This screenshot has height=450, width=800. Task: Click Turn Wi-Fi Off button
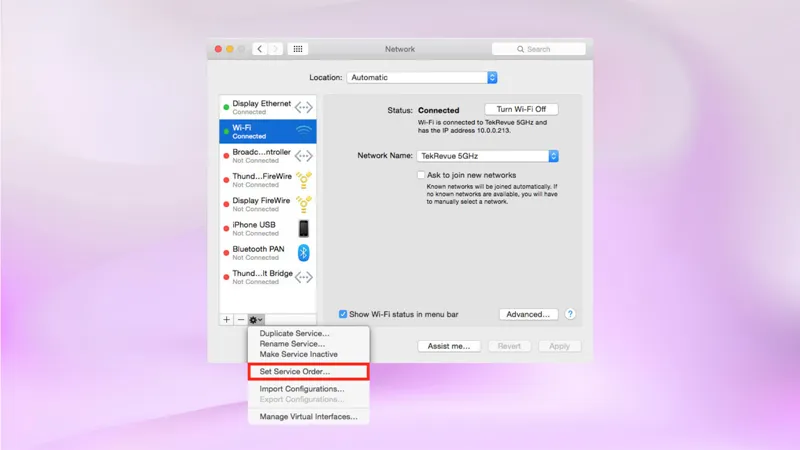pos(521,109)
